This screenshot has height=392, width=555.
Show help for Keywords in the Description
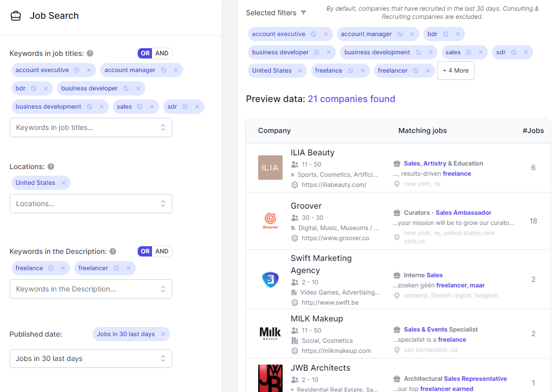(x=113, y=251)
